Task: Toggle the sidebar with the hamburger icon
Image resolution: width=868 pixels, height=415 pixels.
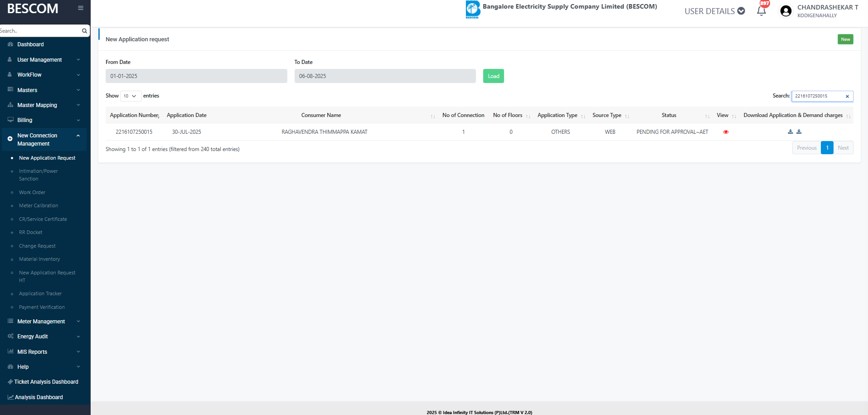Action: pyautogui.click(x=81, y=8)
